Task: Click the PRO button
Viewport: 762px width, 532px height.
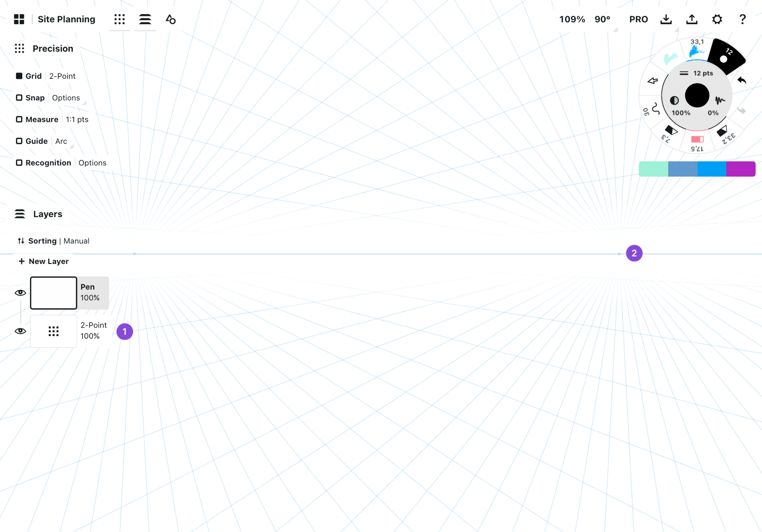Action: 638,19
